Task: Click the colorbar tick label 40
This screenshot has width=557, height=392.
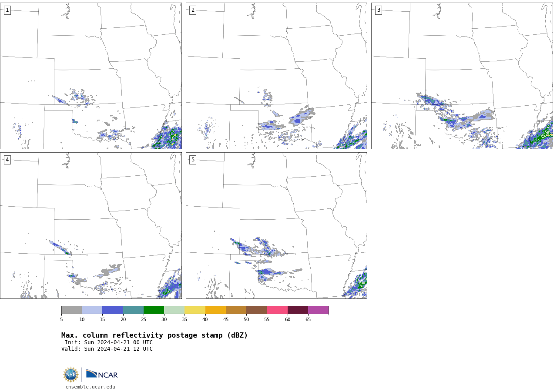Action: pyautogui.click(x=205, y=320)
